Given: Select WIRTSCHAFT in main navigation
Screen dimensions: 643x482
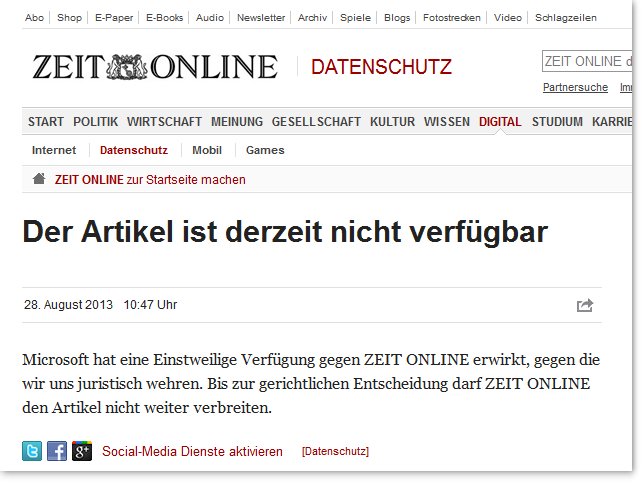Looking at the screenshot, I should [164, 122].
